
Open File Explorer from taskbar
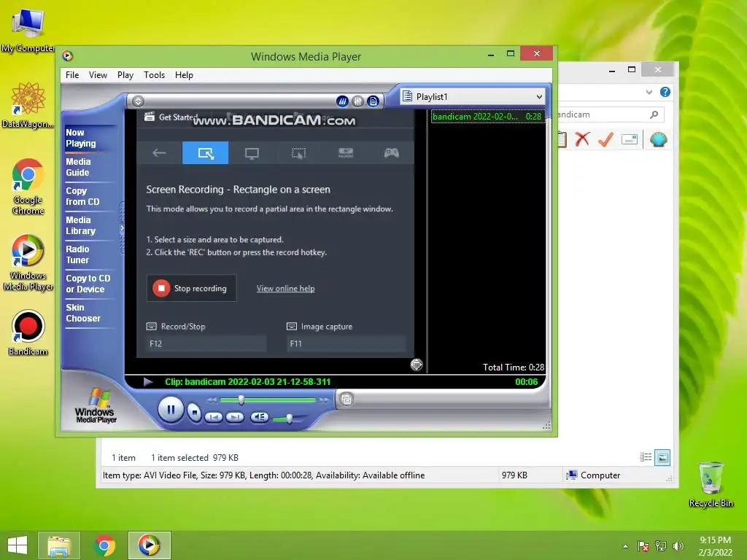click(x=59, y=545)
